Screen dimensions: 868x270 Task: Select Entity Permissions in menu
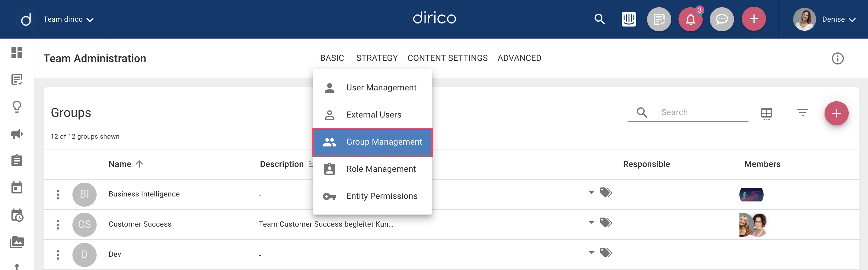point(372,196)
